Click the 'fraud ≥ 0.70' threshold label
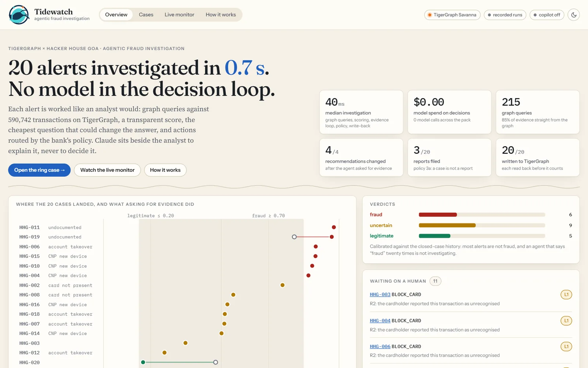The image size is (588, 368). [x=268, y=216]
